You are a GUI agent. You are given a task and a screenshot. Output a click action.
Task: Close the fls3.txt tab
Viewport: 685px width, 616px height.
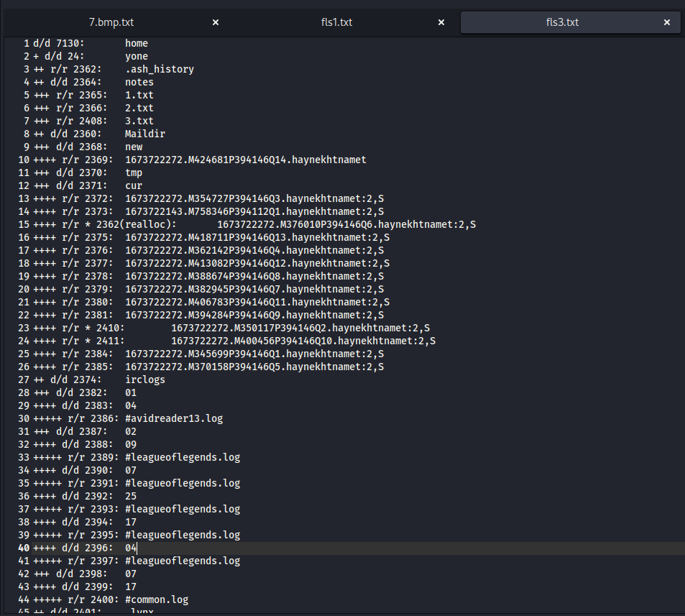coord(667,22)
